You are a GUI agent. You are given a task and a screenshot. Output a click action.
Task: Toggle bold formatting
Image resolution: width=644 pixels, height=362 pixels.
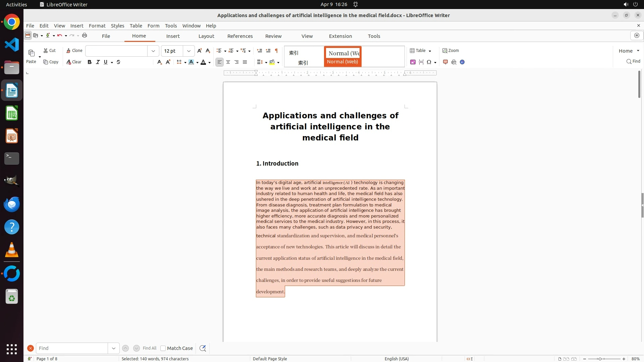(90, 62)
